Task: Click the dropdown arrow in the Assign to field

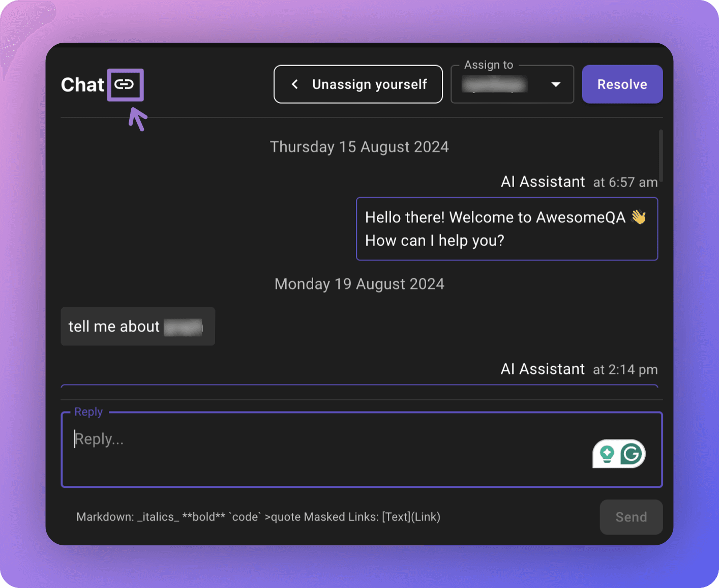Action: click(x=556, y=84)
